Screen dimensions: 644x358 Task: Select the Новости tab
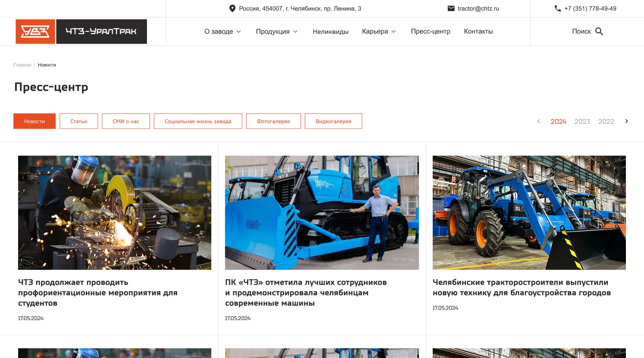35,121
